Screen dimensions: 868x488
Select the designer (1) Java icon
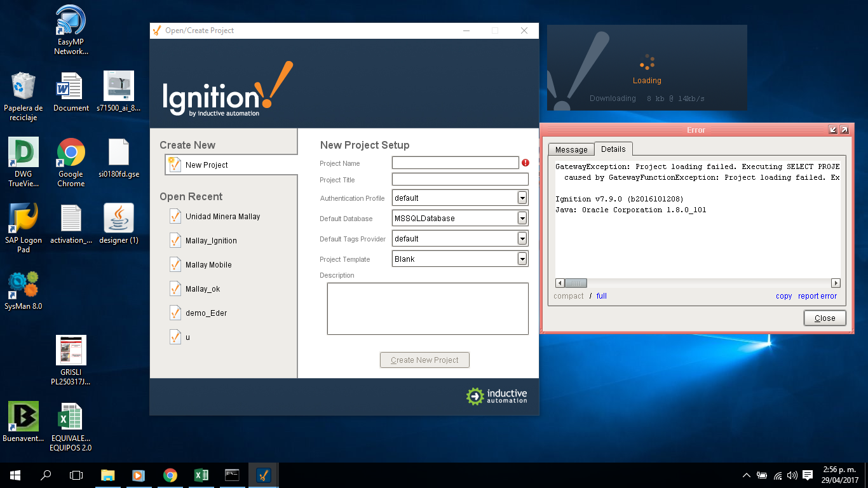tap(119, 224)
